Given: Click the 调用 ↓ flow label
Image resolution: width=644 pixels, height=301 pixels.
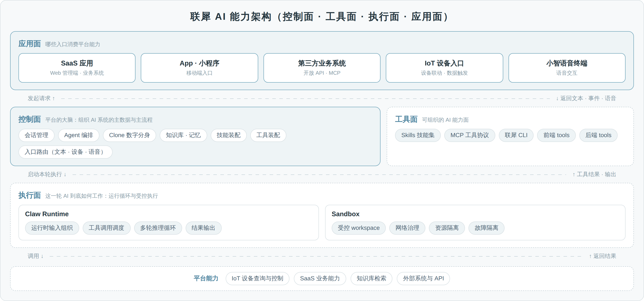Looking at the screenshot, I should [x=35, y=256].
